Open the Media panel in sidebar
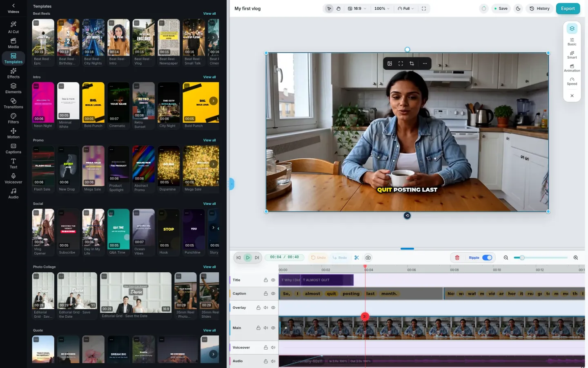The height and width of the screenshot is (368, 588). [x=13, y=43]
